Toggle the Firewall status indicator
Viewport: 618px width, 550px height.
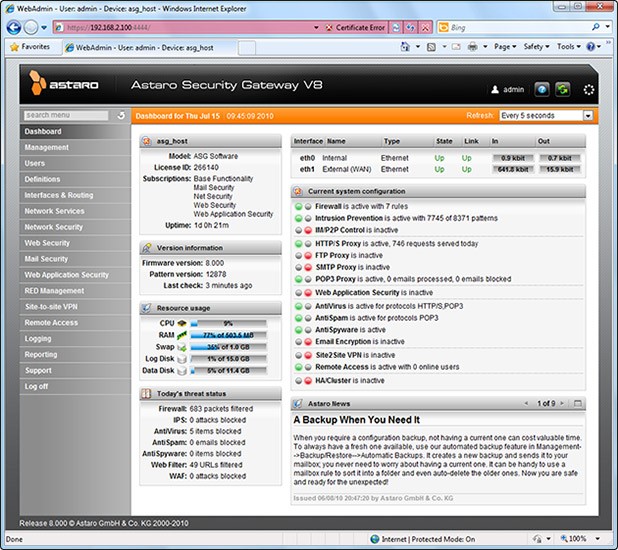click(303, 207)
